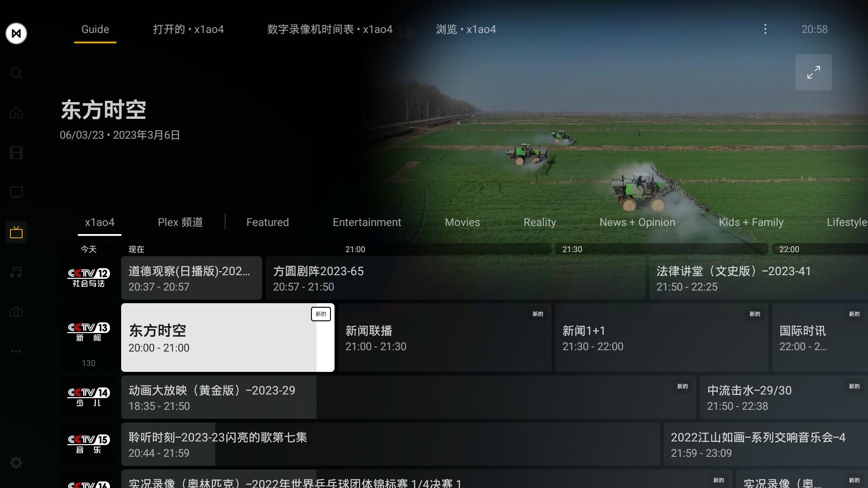Switch to the Movies category filter

(x=462, y=222)
